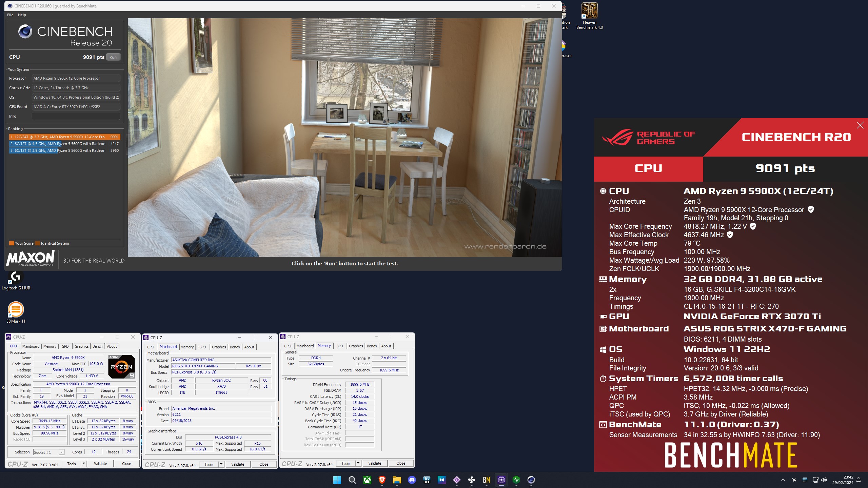
Task: Open Heaven Benchmark 4.0 desktop shortcut
Action: pos(589,16)
